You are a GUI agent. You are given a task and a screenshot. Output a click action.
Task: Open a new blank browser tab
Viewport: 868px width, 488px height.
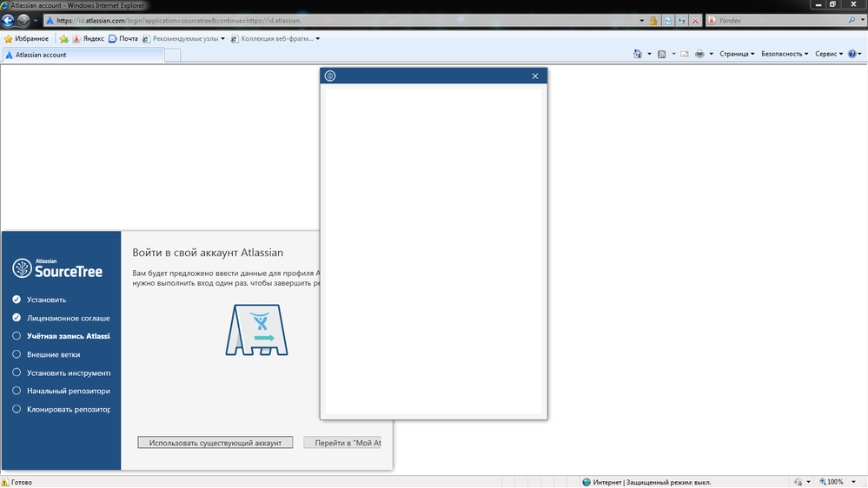[x=172, y=55]
